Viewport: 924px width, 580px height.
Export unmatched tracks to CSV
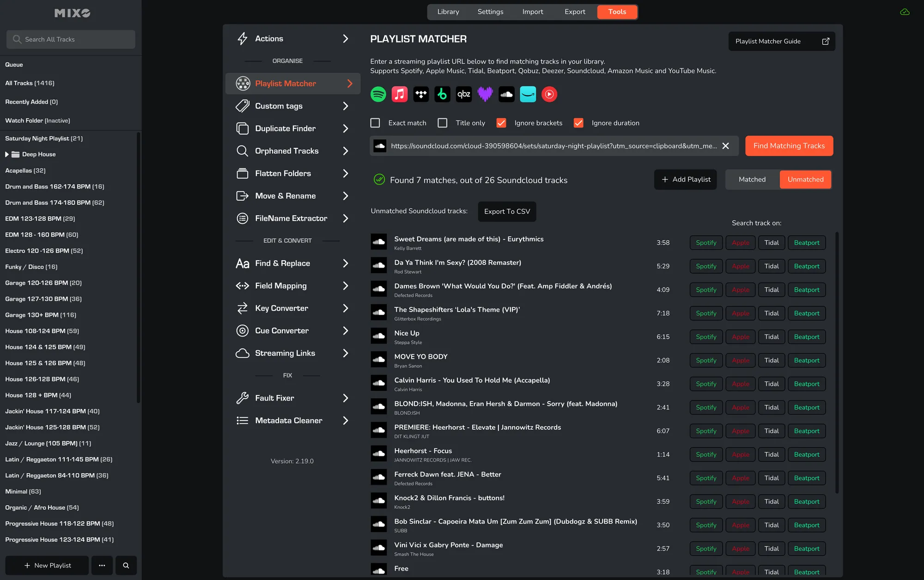(507, 211)
